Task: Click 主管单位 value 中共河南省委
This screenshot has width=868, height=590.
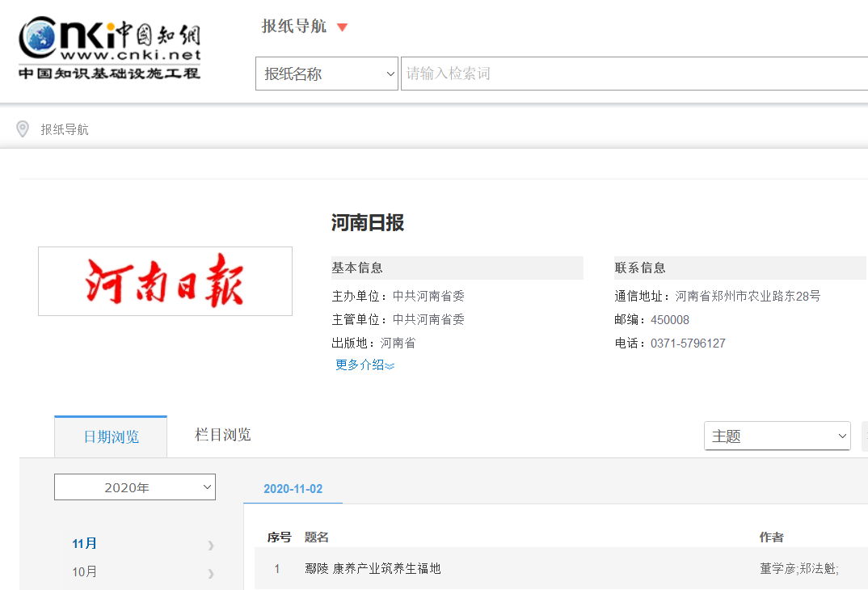Action: (x=428, y=319)
